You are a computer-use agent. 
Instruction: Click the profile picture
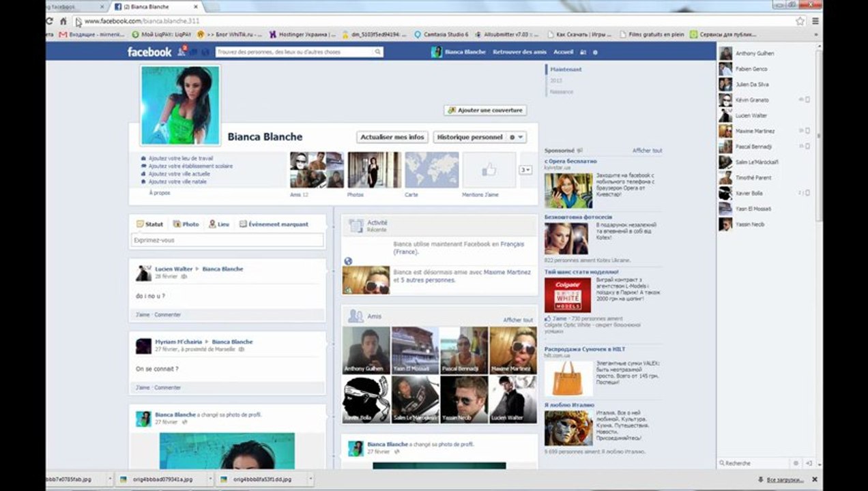tap(180, 105)
